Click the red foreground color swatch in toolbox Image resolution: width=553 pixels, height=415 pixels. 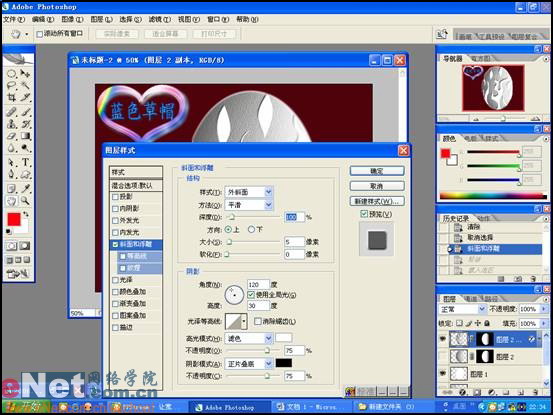(14, 219)
